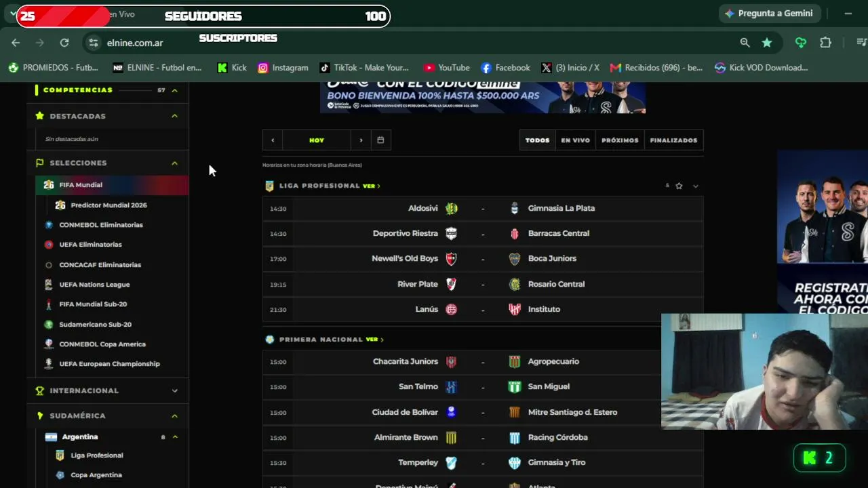868x488 pixels.
Task: Click the browser back arrow
Action: [16, 43]
